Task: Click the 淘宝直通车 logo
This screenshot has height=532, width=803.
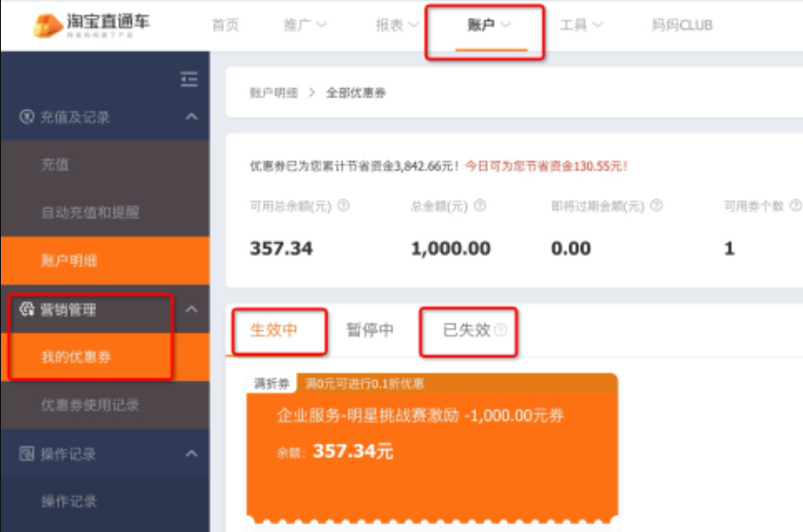Action: (91, 25)
